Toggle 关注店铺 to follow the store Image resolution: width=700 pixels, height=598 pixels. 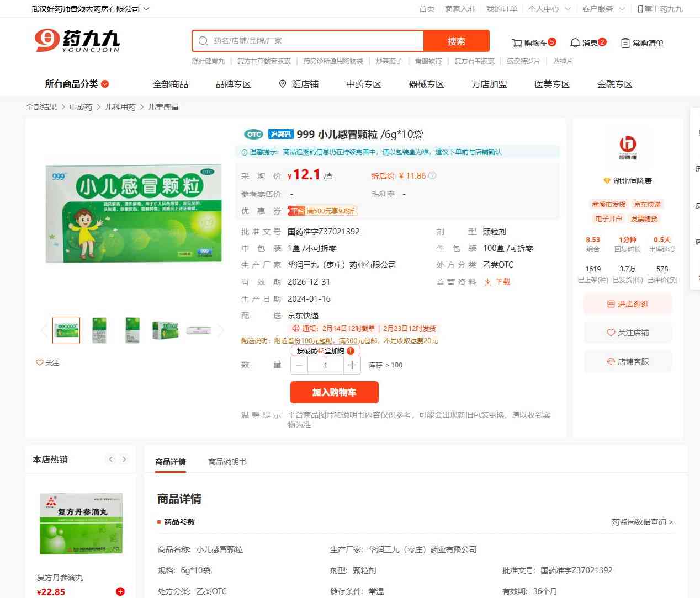(628, 333)
